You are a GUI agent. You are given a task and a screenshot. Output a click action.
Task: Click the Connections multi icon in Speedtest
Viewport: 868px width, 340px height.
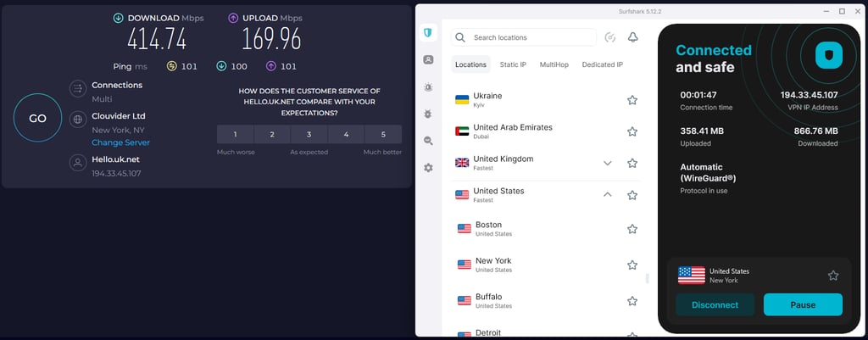pos(78,88)
